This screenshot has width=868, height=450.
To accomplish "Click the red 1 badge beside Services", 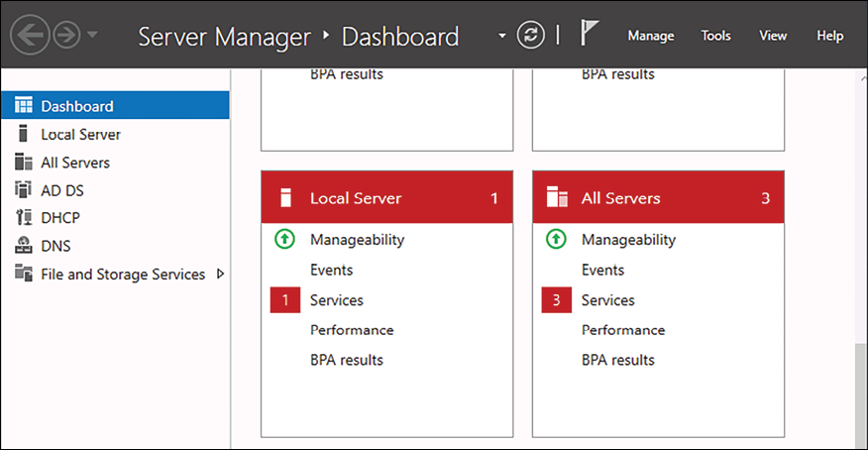I will (x=285, y=300).
